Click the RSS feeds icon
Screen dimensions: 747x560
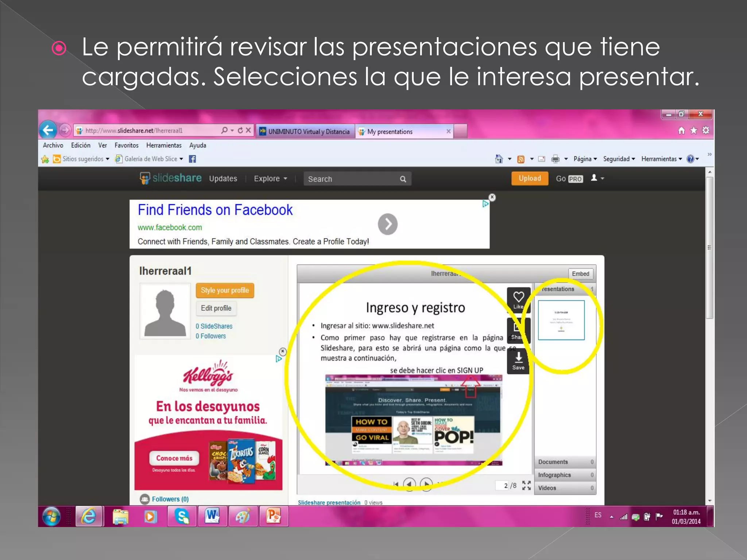click(521, 159)
